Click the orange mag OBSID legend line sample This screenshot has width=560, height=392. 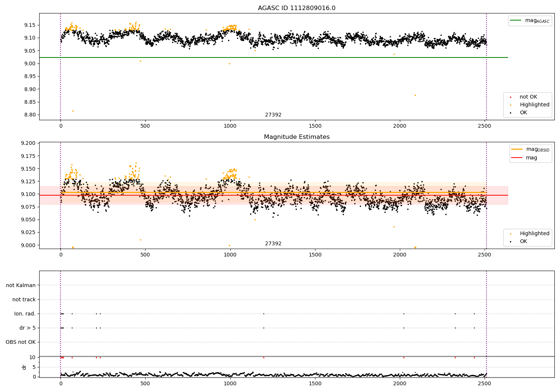tap(517, 149)
